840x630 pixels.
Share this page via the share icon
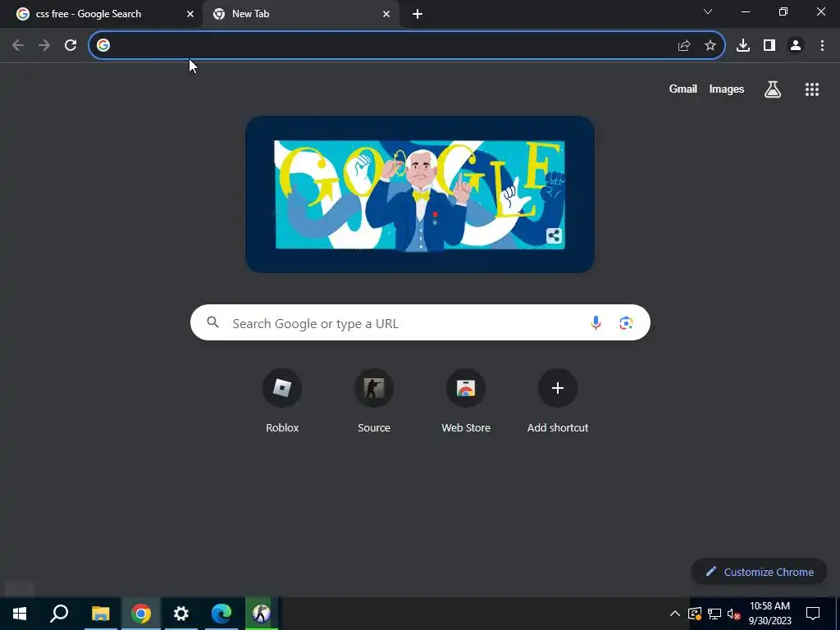coord(684,46)
